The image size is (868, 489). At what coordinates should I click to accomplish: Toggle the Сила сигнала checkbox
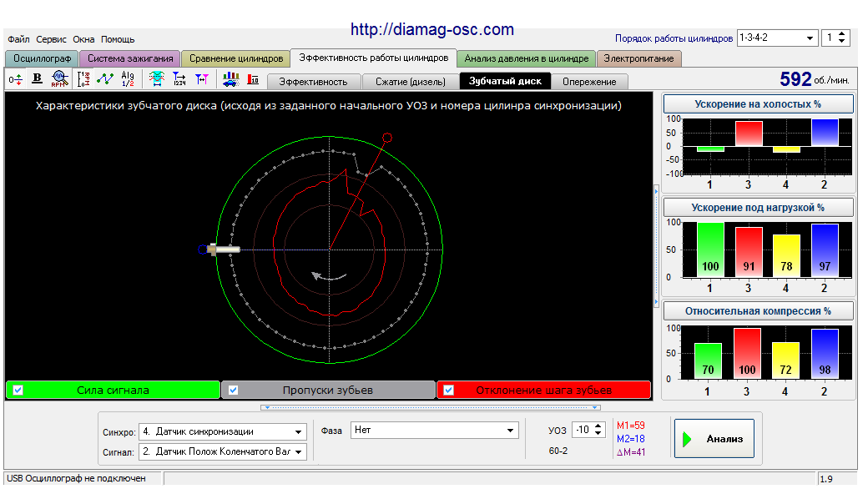pos(18,390)
